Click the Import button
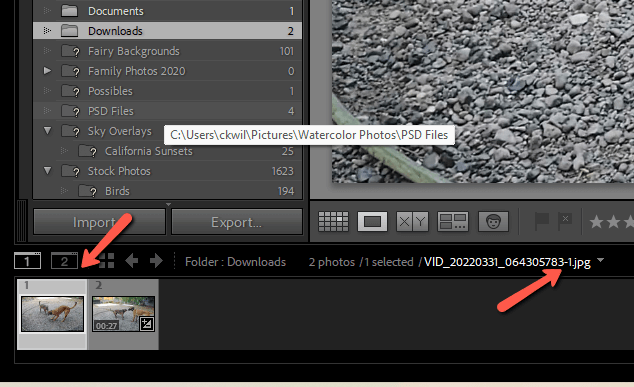The width and height of the screenshot is (634, 387). pos(99,222)
